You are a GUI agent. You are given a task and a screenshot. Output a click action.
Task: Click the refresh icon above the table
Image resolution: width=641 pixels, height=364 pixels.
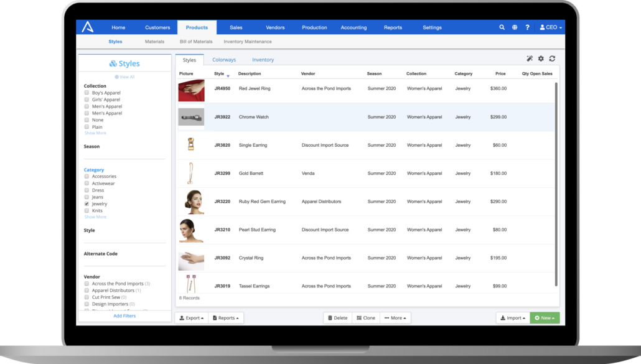[x=552, y=58]
